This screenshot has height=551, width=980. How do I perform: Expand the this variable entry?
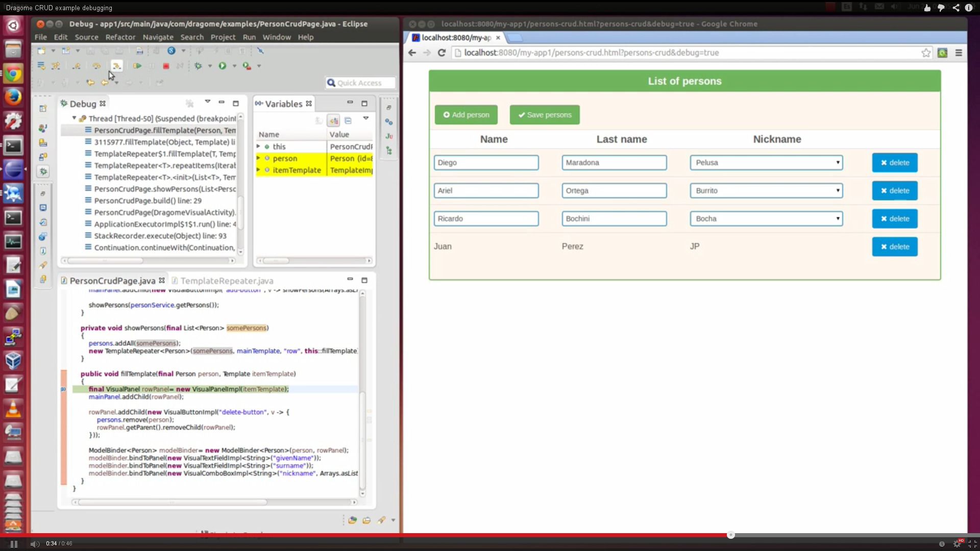pos(259,146)
